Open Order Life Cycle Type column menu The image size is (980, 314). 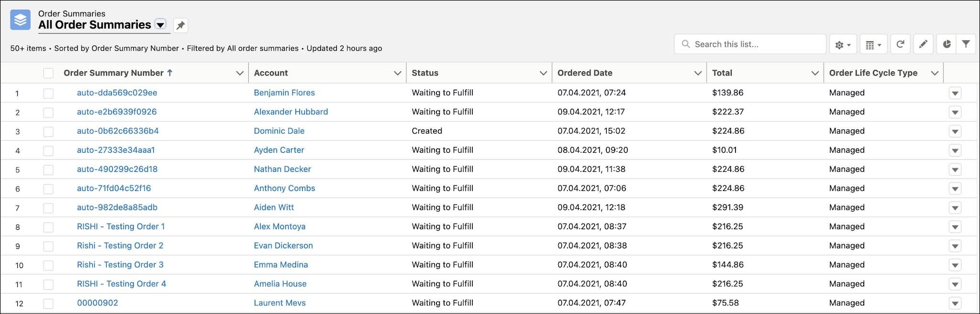tap(935, 73)
